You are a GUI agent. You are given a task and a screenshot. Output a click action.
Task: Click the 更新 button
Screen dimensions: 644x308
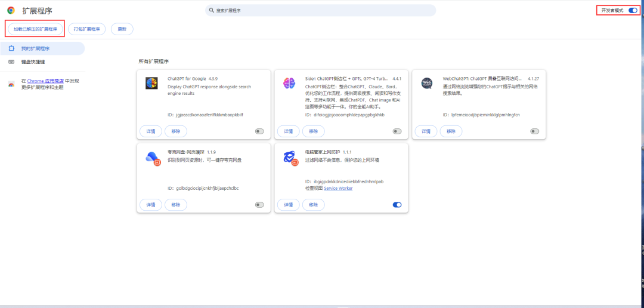(x=122, y=29)
